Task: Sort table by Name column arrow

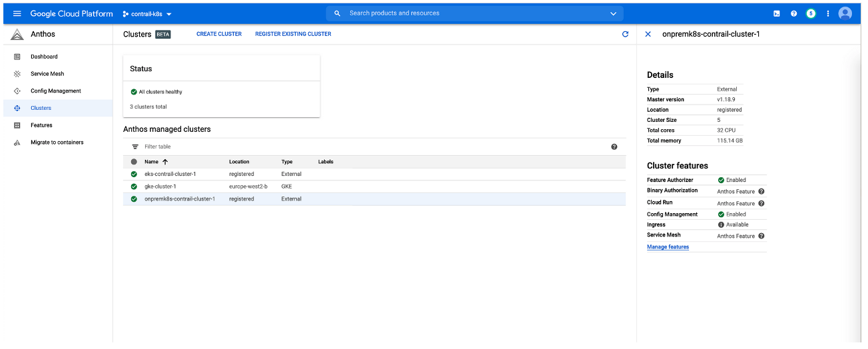Action: (x=165, y=162)
